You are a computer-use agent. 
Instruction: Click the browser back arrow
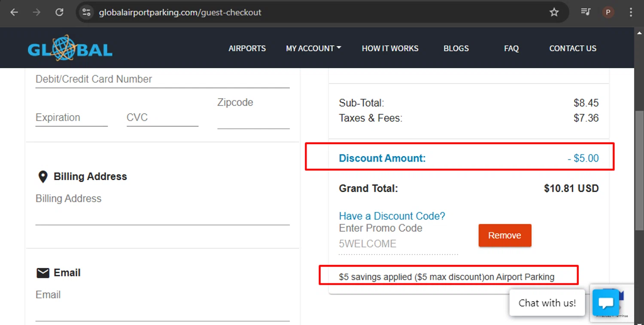click(x=14, y=12)
